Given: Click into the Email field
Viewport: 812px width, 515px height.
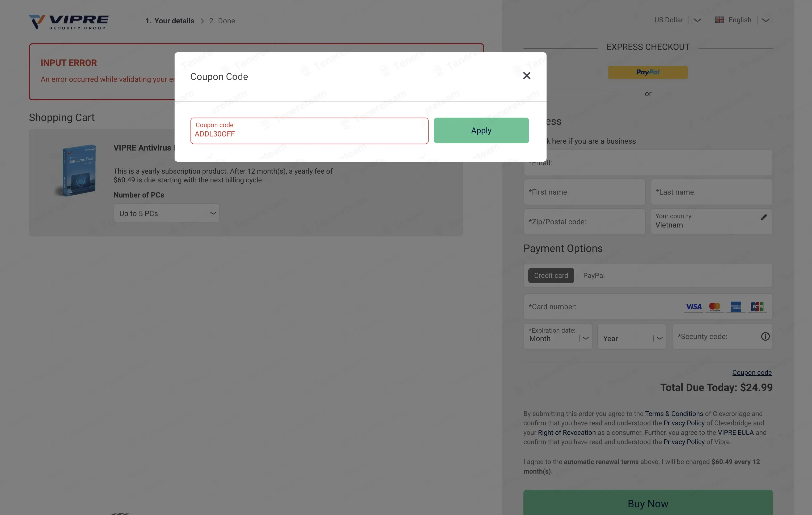Looking at the screenshot, I should coord(648,163).
